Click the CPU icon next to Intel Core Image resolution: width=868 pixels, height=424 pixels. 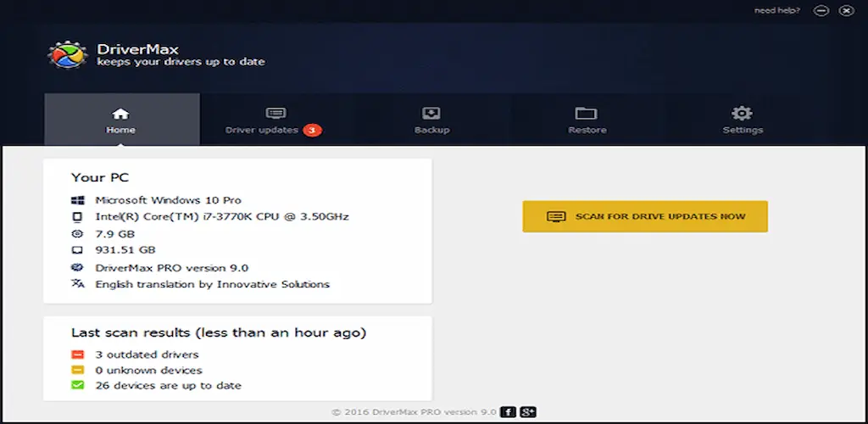click(x=78, y=216)
